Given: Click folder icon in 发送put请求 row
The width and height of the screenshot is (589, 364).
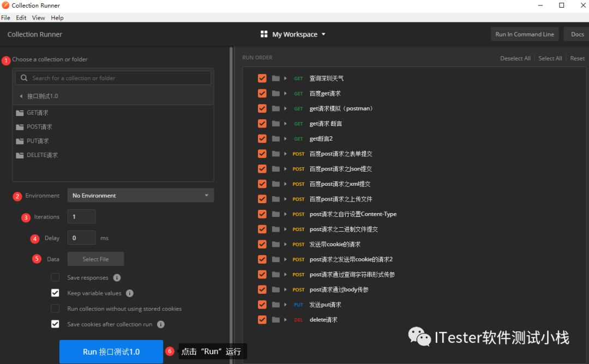Looking at the screenshot, I should (276, 305).
